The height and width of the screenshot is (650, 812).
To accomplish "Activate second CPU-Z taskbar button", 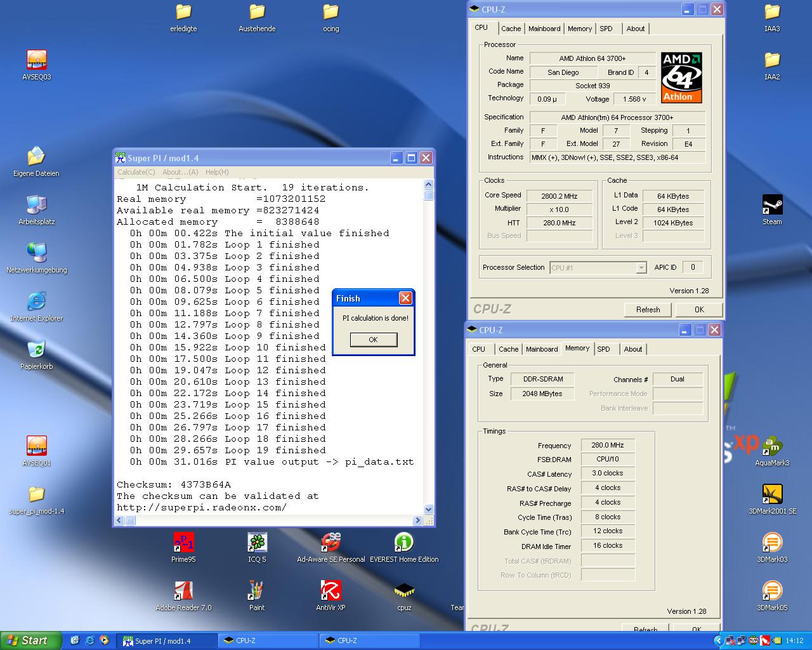I will (x=368, y=640).
